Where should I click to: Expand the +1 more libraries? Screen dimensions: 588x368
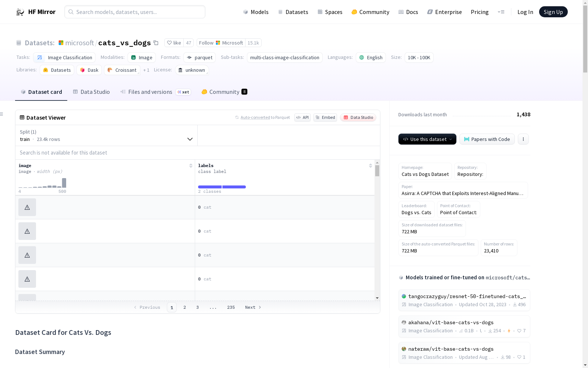[146, 70]
